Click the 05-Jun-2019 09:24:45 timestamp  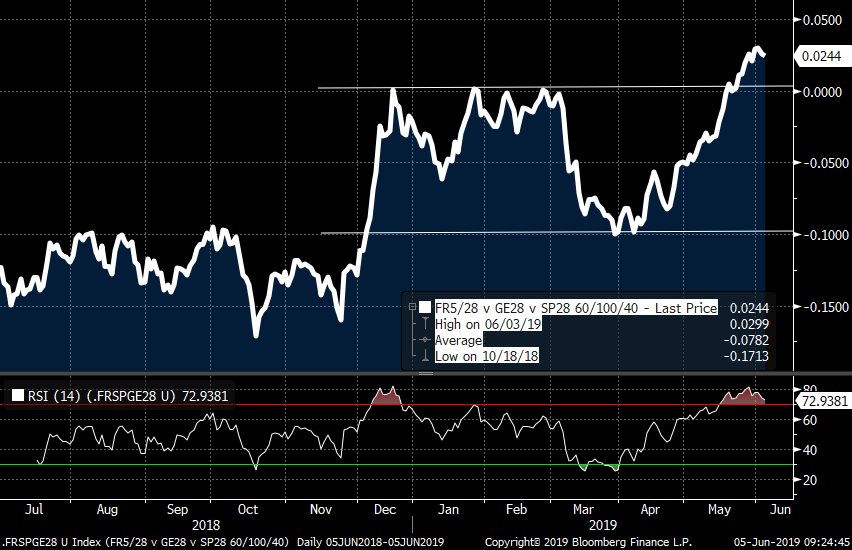(792, 542)
